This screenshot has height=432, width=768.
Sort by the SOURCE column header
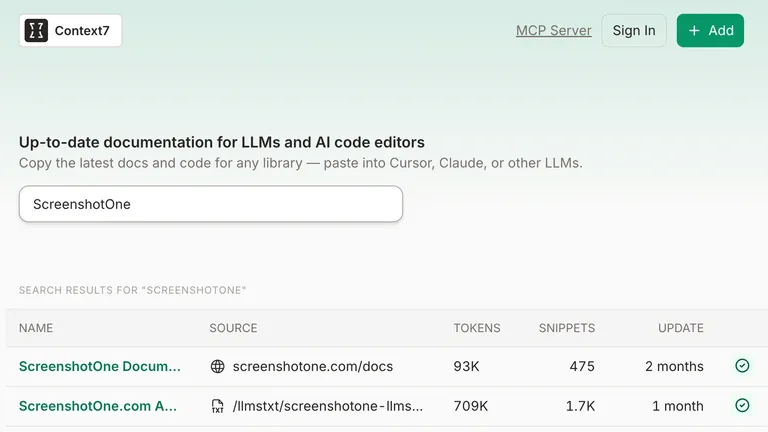(x=233, y=328)
